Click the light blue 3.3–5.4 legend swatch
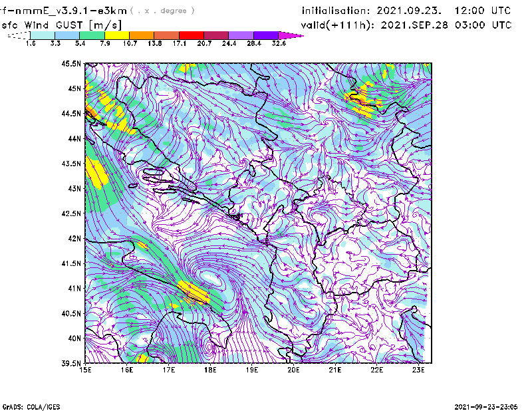Screen dimensions: 532x411 67,35
